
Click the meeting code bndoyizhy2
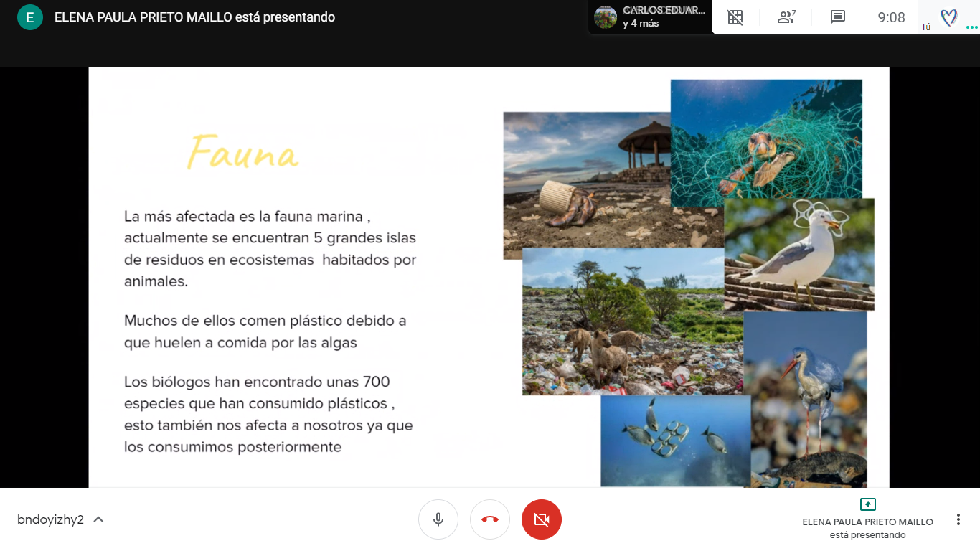tap(50, 519)
